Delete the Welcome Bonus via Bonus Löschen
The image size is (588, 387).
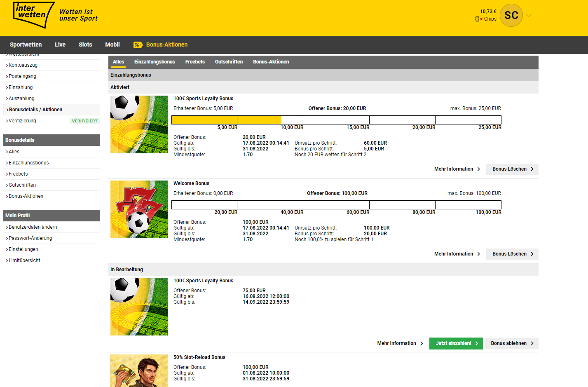pos(513,254)
